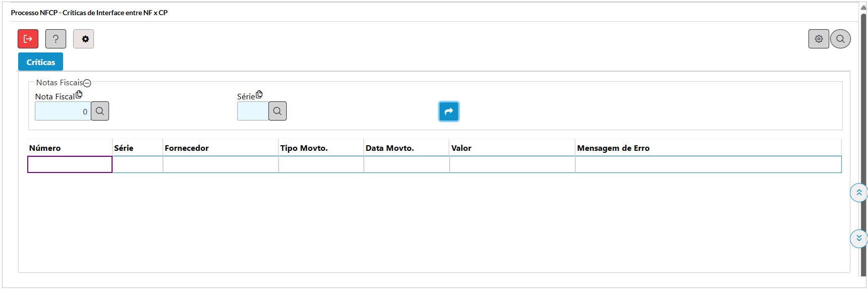Focus the Série input field

[252, 111]
